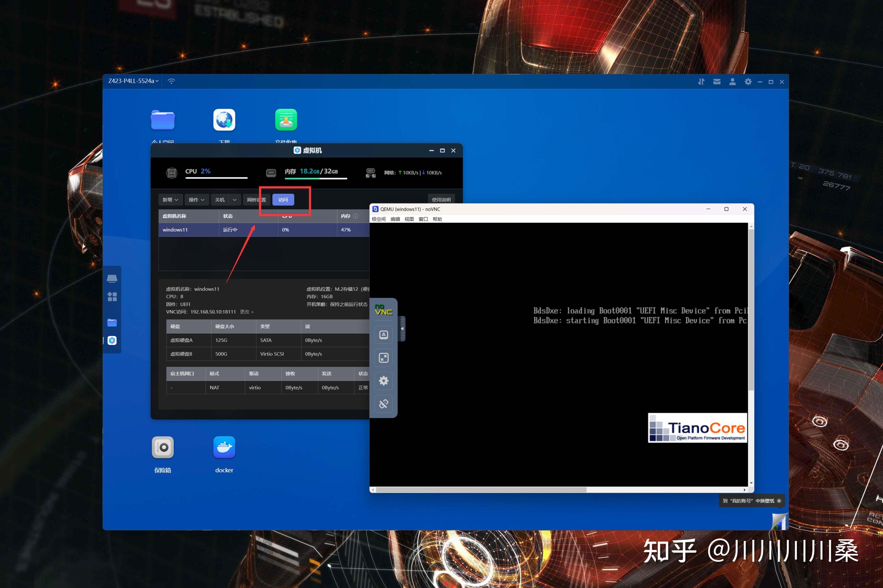Collapse the noVNC control bar handle
883x588 pixels.
point(402,329)
